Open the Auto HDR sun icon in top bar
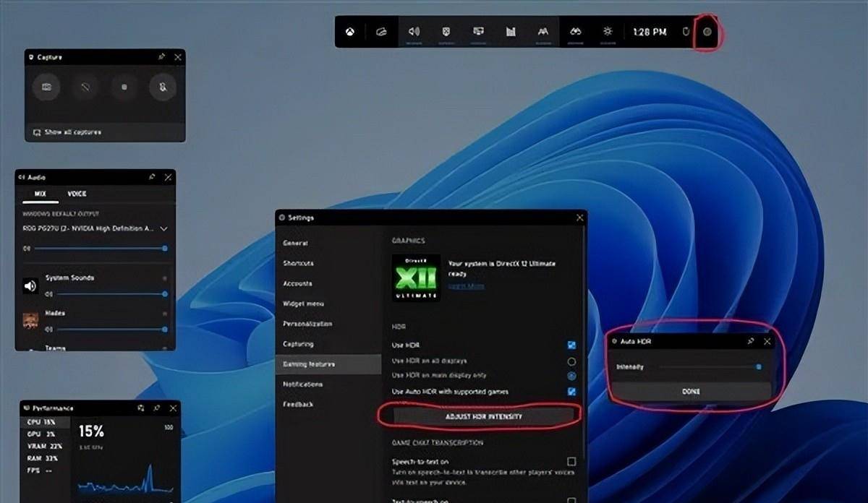 608,32
